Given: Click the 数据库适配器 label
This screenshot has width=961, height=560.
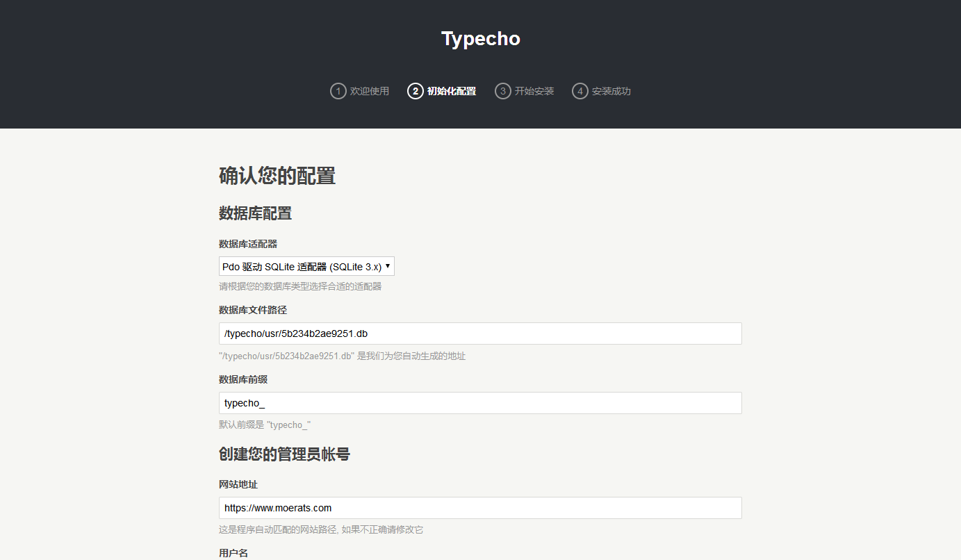Looking at the screenshot, I should pos(248,244).
